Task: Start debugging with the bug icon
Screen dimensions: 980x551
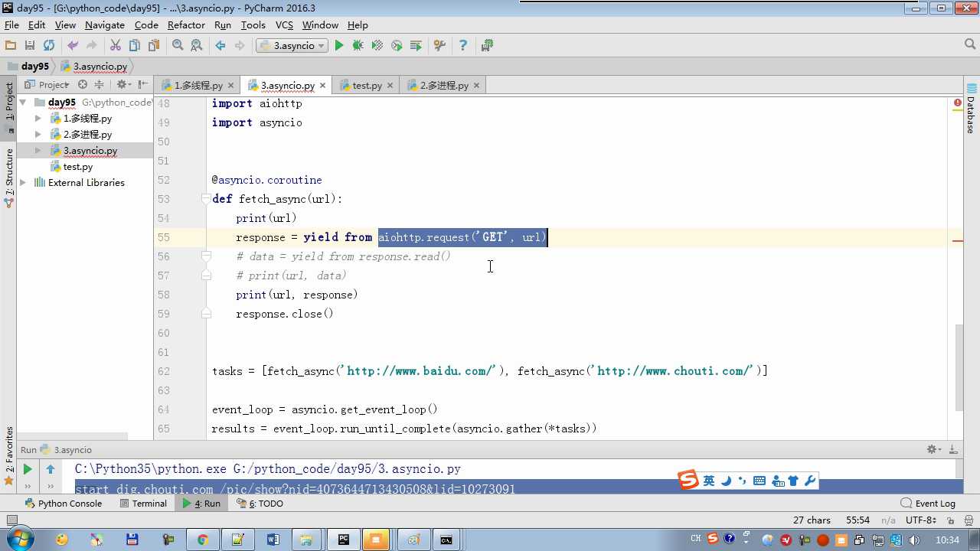Action: [358, 46]
